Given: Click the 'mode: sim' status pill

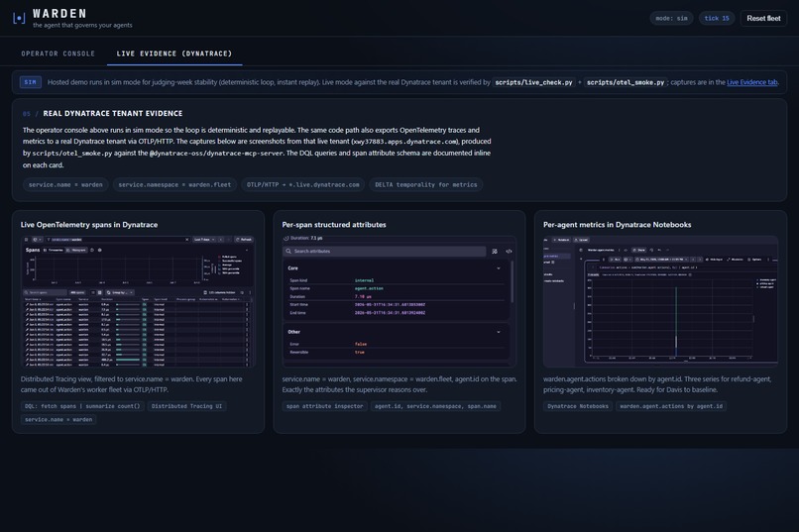Looking at the screenshot, I should (671, 18).
